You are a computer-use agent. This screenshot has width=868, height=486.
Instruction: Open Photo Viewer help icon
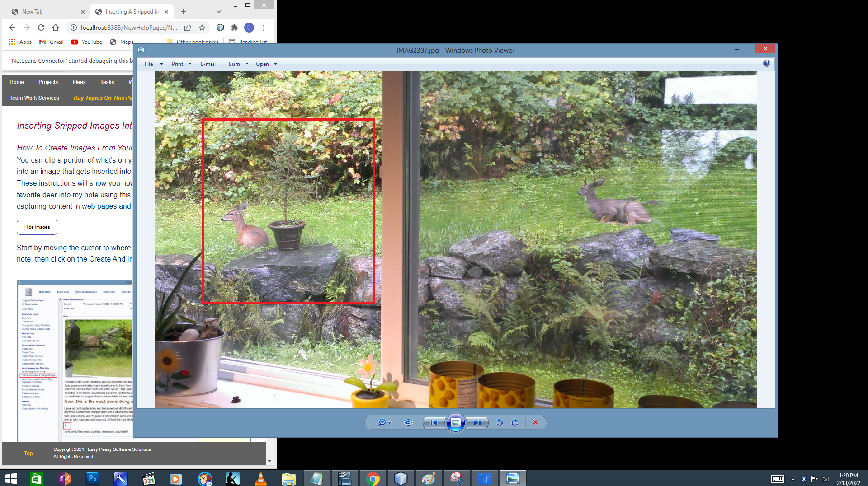click(767, 63)
